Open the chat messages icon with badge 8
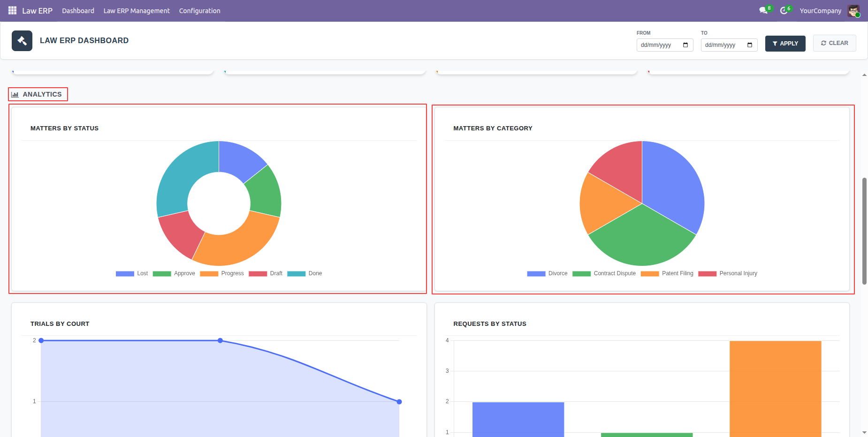 pos(763,10)
